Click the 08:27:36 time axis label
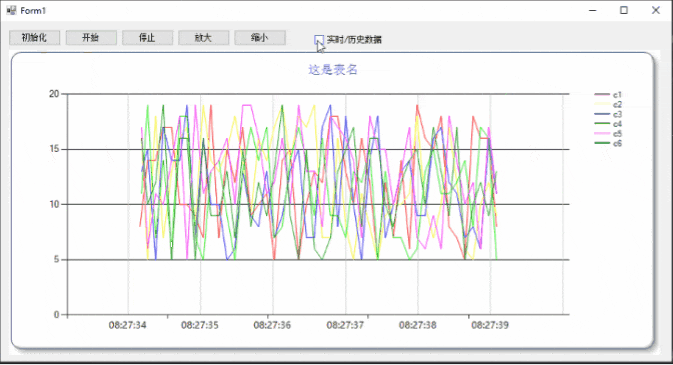The image size is (673, 365). 272,325
